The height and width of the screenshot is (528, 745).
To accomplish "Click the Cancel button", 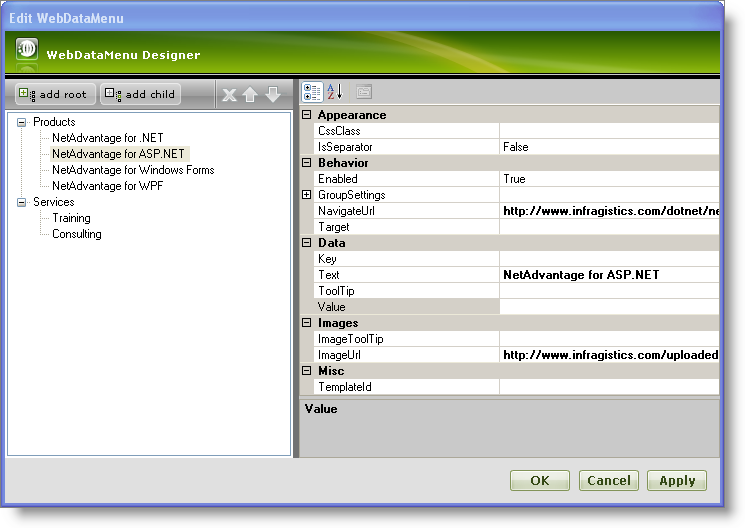I will [x=608, y=481].
